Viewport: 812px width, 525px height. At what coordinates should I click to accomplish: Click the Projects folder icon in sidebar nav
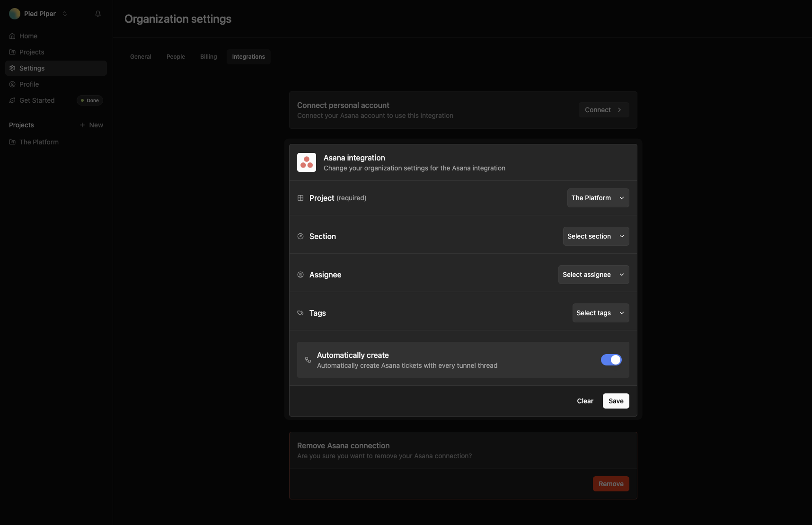12,52
